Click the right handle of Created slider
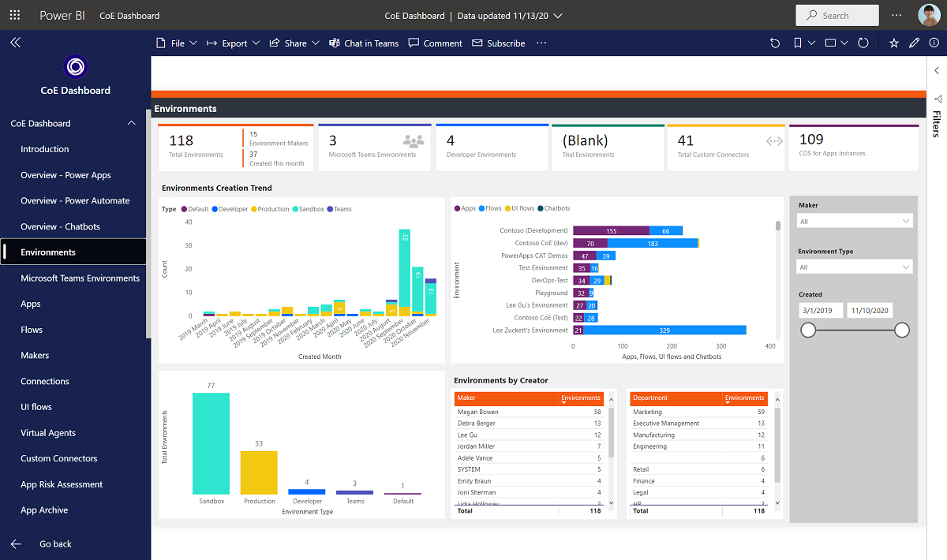 pos(902,330)
